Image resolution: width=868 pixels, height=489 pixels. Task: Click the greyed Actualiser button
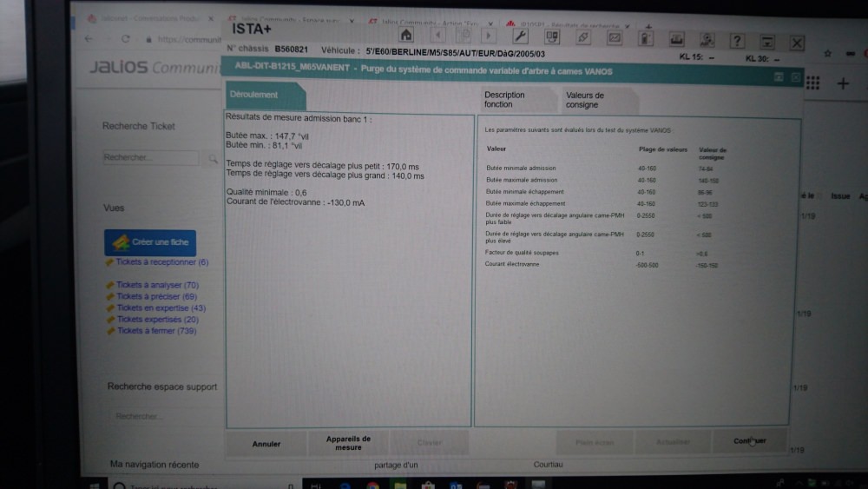[673, 441]
